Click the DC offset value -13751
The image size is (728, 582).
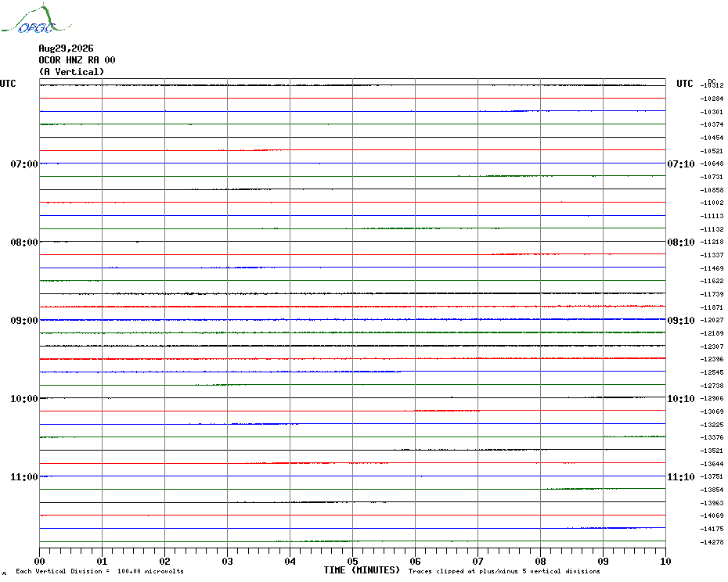pos(712,476)
